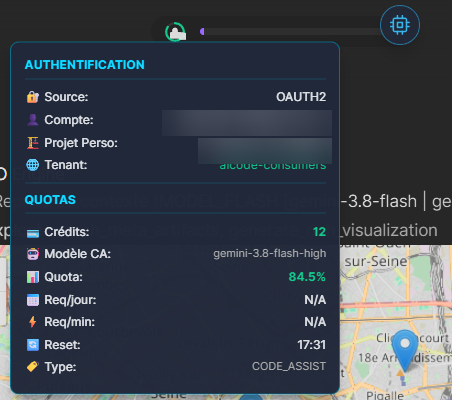Click the N/A value for Req/min
This screenshot has width=452, height=400.
(x=315, y=322)
